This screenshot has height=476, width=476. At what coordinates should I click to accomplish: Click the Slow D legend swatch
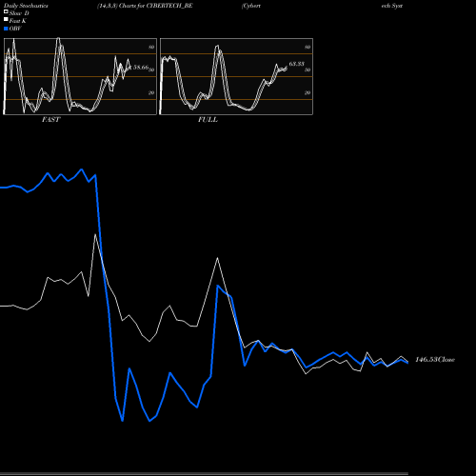[6, 11]
